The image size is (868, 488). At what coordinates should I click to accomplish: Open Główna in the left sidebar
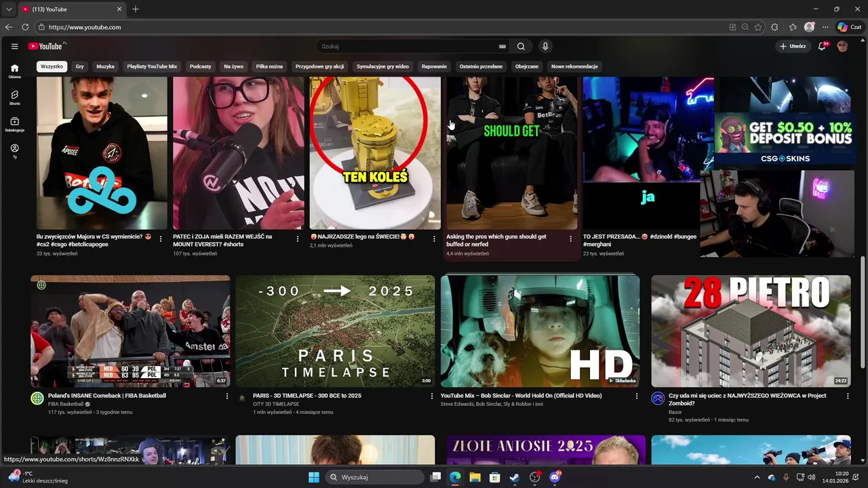(14, 71)
